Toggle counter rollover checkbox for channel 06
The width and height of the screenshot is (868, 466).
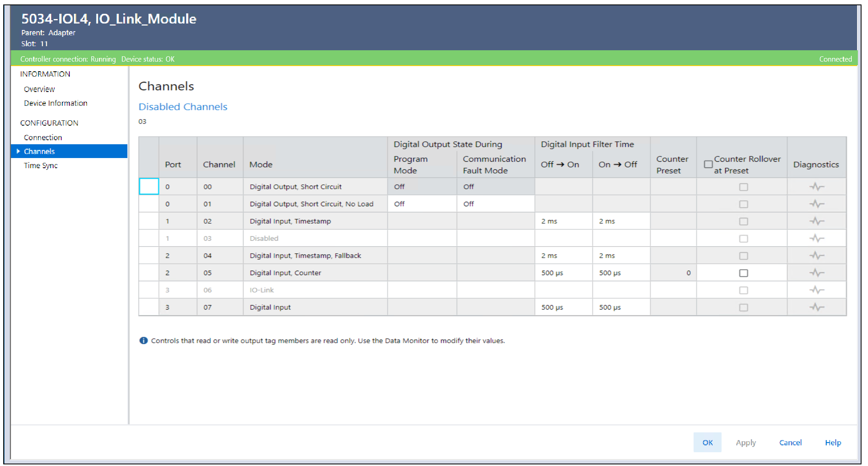pos(743,290)
